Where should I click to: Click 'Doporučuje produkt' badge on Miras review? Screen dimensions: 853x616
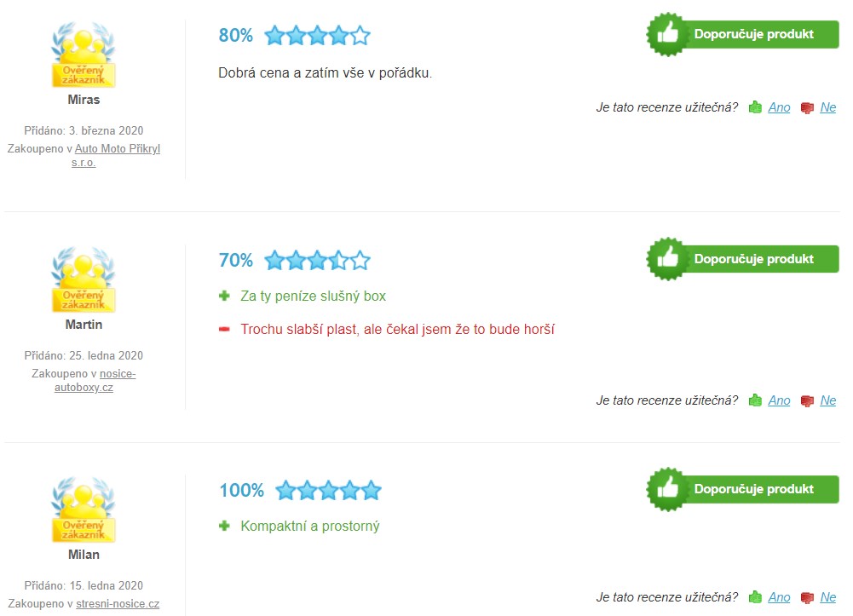click(743, 34)
